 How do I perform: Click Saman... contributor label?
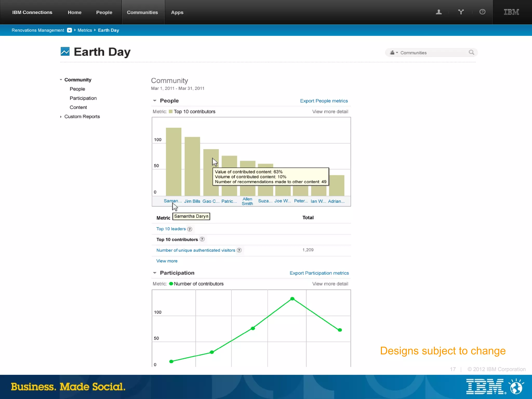coord(172,201)
